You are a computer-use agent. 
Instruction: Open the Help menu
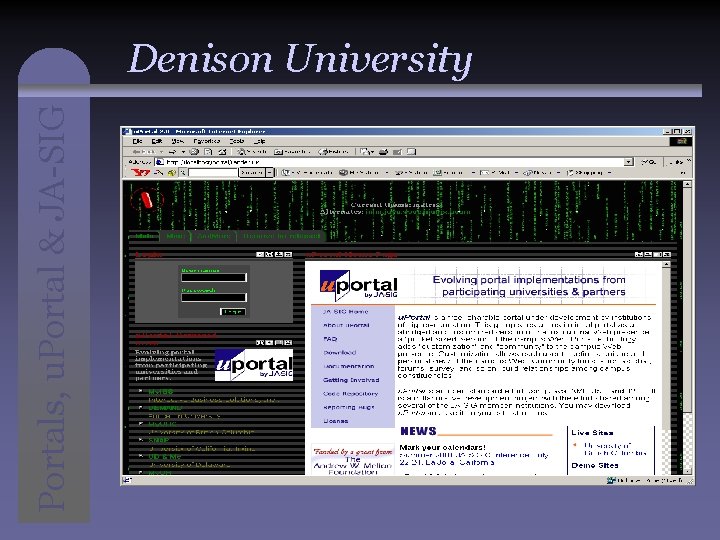click(259, 141)
